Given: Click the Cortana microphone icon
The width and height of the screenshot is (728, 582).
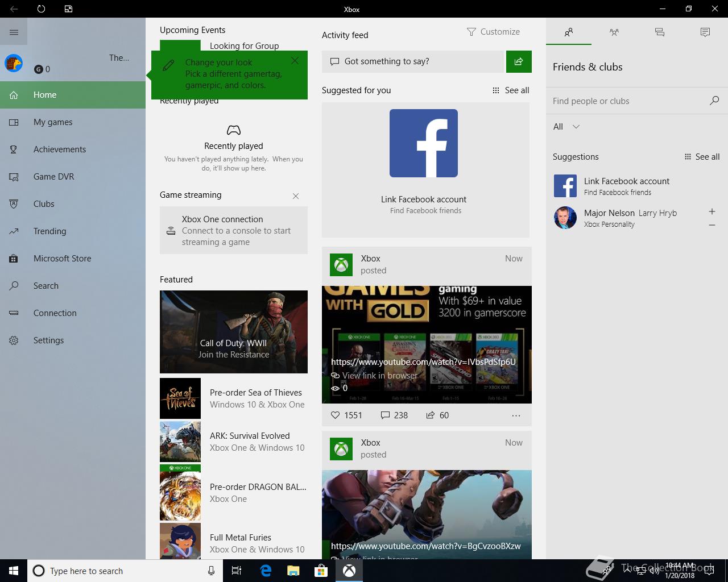Looking at the screenshot, I should point(211,571).
